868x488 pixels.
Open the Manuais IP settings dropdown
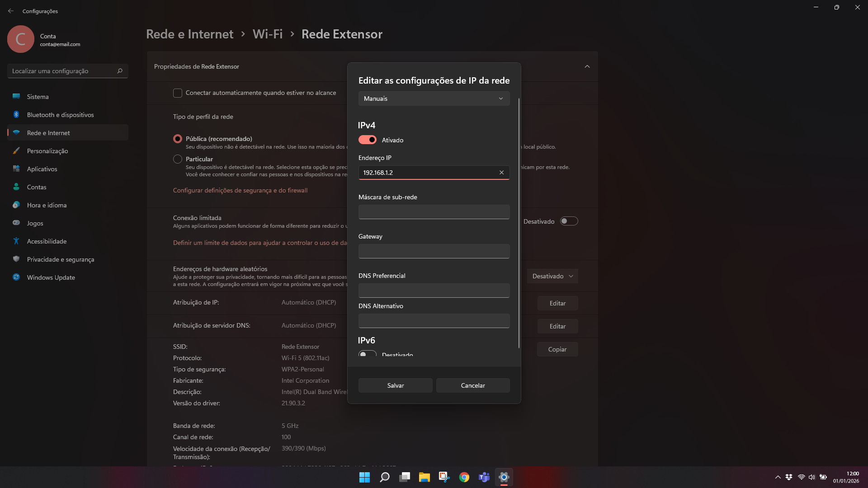(434, 99)
